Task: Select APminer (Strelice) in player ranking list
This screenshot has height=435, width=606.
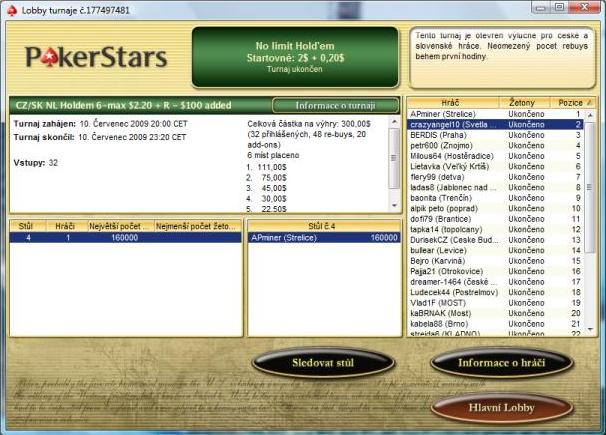Action: click(x=495, y=114)
